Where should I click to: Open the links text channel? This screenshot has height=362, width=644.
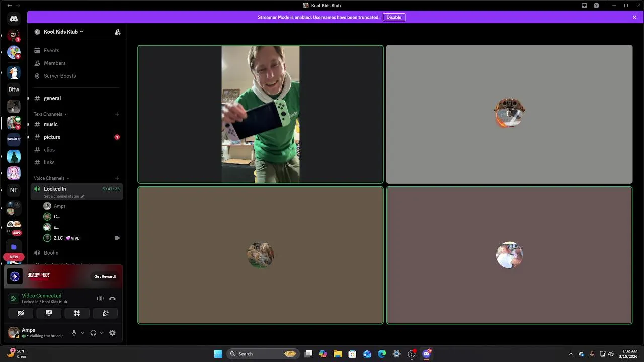coord(76,162)
